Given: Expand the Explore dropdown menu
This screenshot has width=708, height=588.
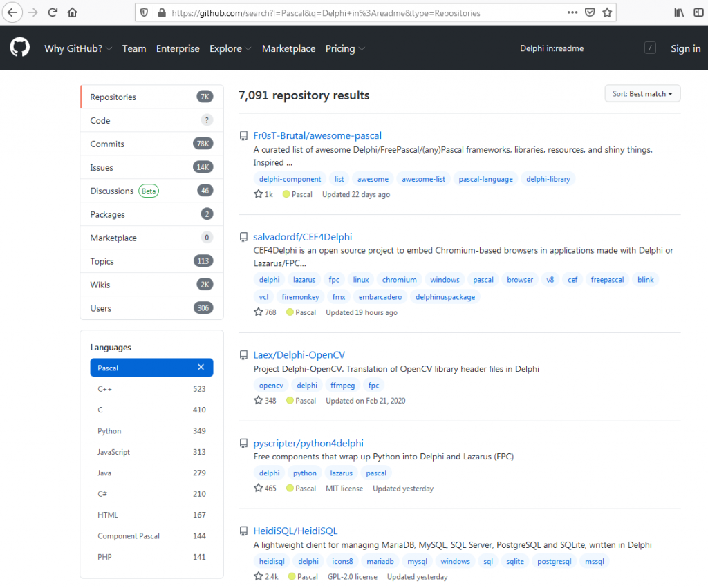Looking at the screenshot, I should click(x=230, y=48).
